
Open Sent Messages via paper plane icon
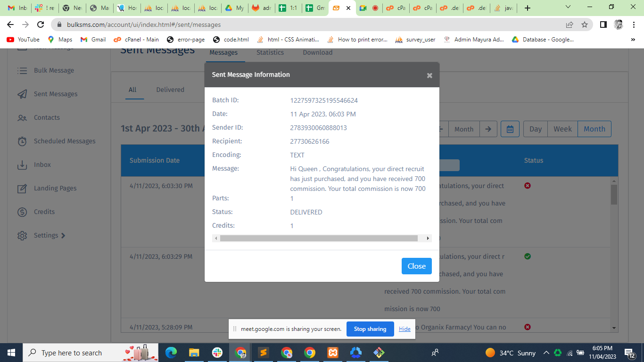(x=22, y=94)
